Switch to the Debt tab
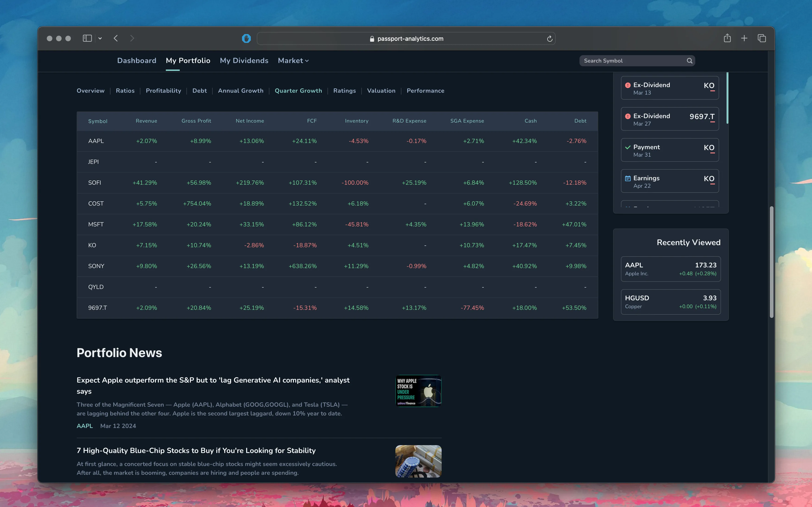Image resolution: width=812 pixels, height=507 pixels. (x=199, y=91)
